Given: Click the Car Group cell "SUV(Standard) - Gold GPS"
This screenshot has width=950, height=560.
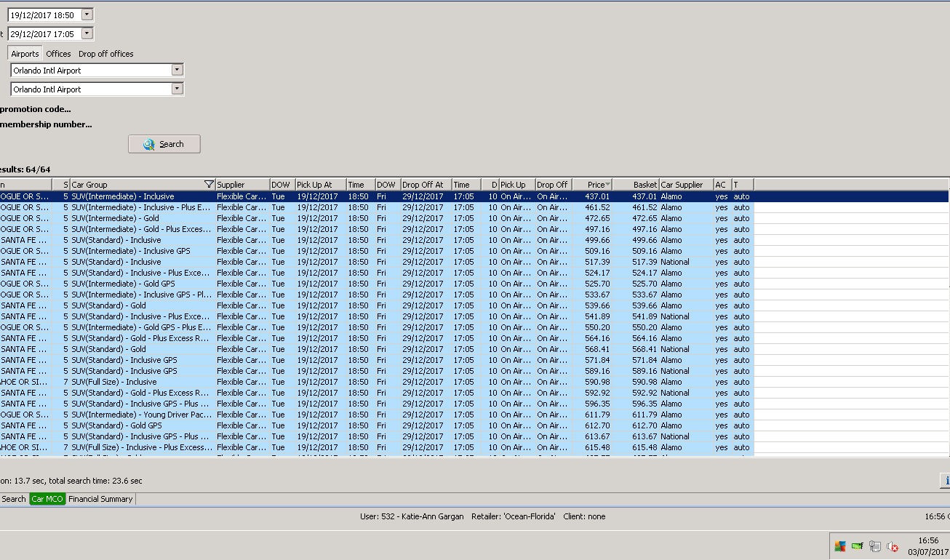Looking at the screenshot, I should click(142, 425).
